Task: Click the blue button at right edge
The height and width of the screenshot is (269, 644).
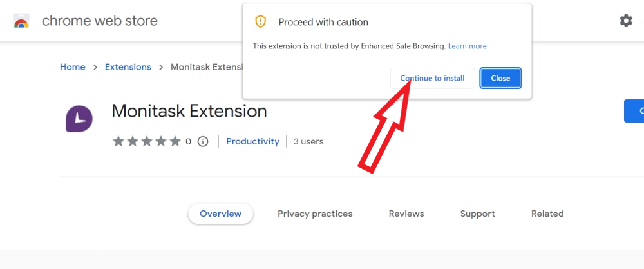Action: pos(634,111)
